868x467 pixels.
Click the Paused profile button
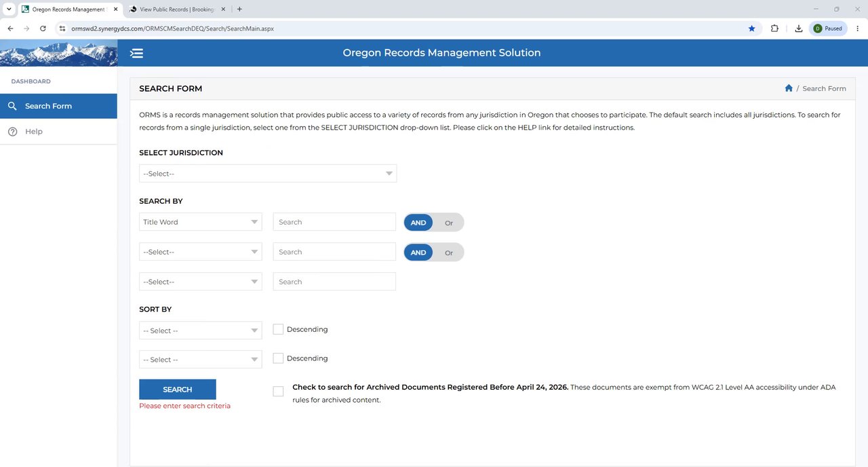tap(828, 29)
